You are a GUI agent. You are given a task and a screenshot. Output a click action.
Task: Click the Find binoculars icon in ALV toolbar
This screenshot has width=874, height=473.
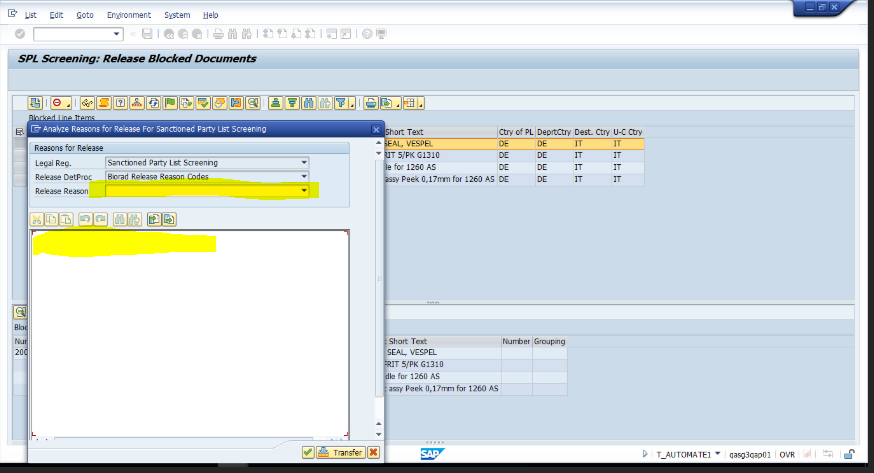(x=309, y=103)
